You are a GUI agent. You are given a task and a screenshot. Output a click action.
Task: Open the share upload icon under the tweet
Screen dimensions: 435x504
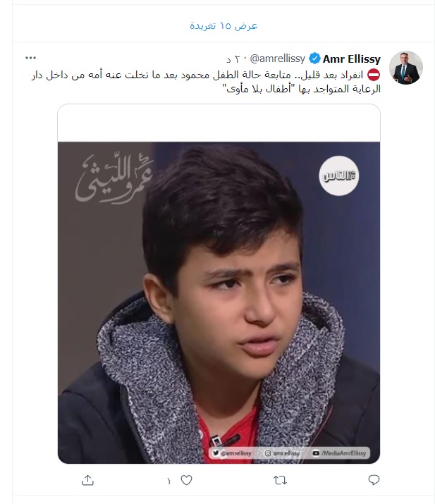tap(87, 480)
